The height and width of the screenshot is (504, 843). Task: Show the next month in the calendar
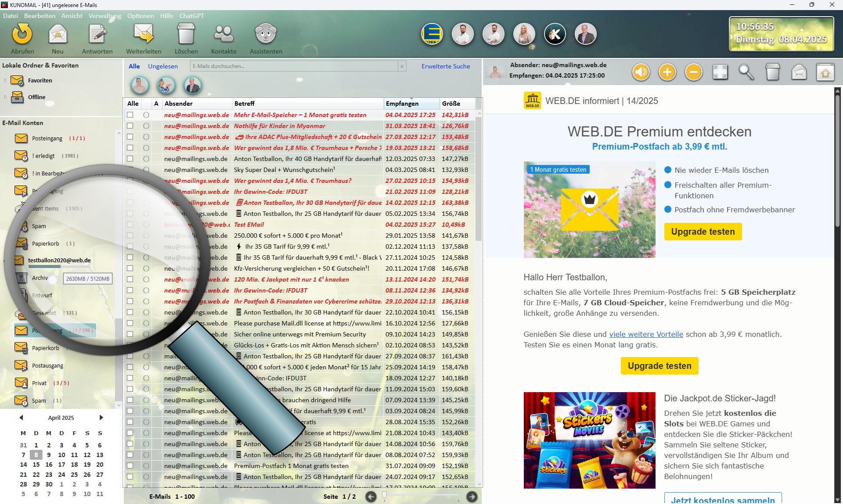[101, 418]
